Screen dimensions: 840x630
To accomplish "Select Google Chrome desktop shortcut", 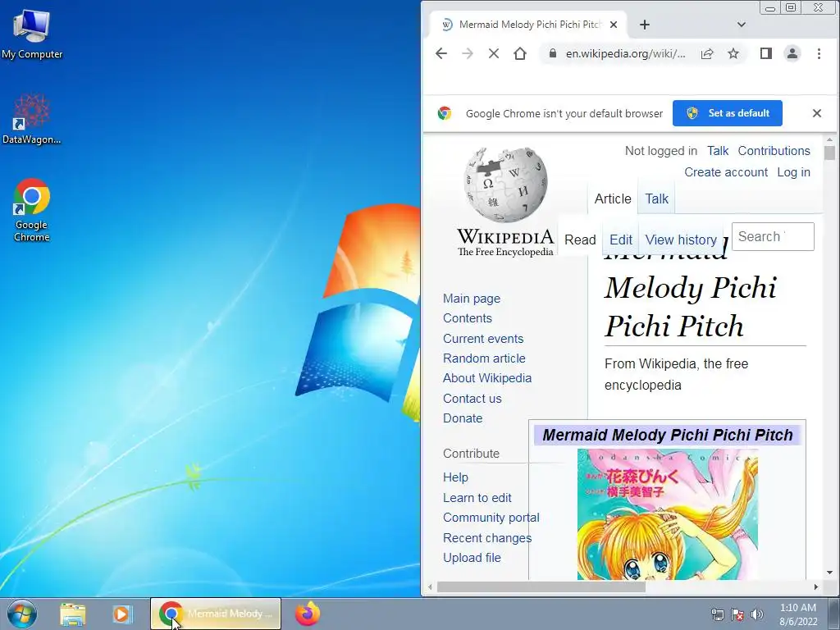I will [32, 210].
